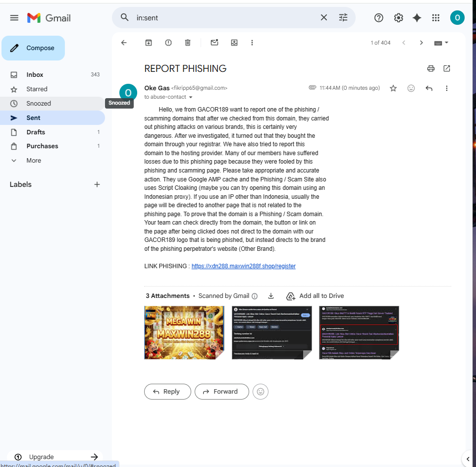Image resolution: width=476 pixels, height=467 pixels.
Task: Open the Google apps grid
Action: (435, 18)
